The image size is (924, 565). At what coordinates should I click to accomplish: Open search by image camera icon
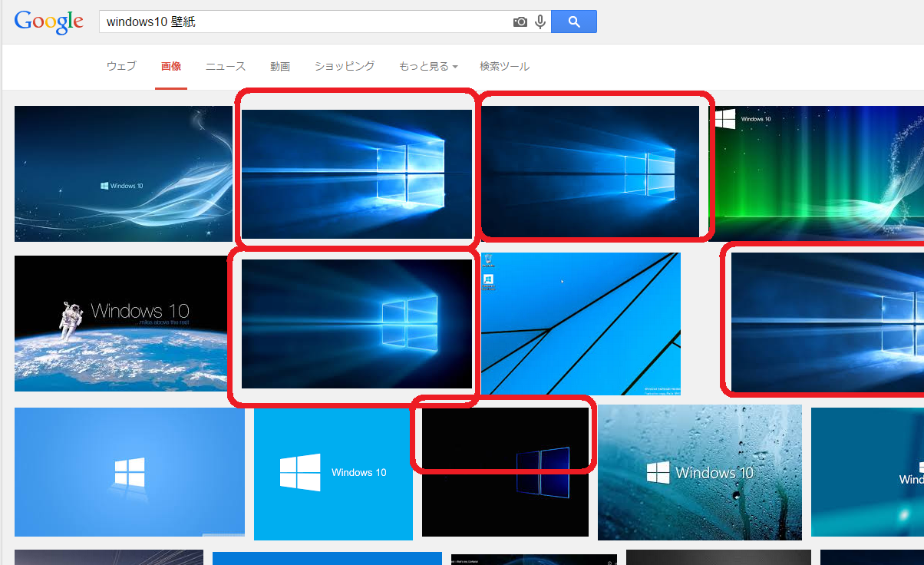click(520, 22)
